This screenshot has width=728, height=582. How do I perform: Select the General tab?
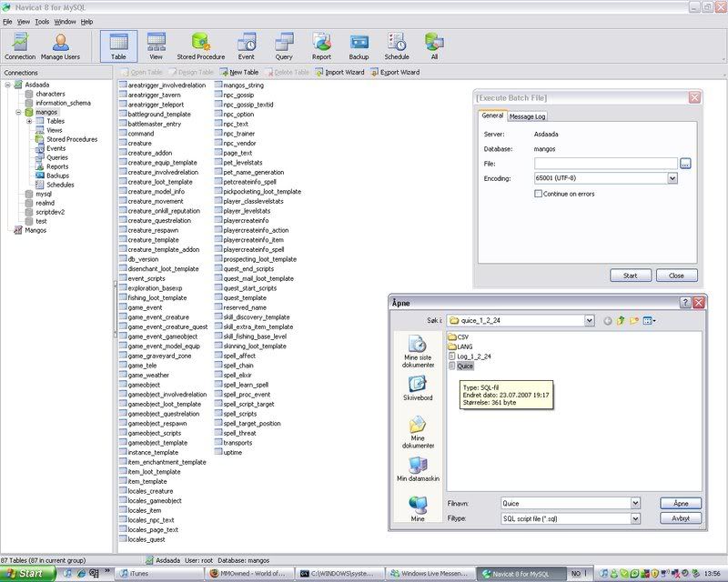[492, 115]
